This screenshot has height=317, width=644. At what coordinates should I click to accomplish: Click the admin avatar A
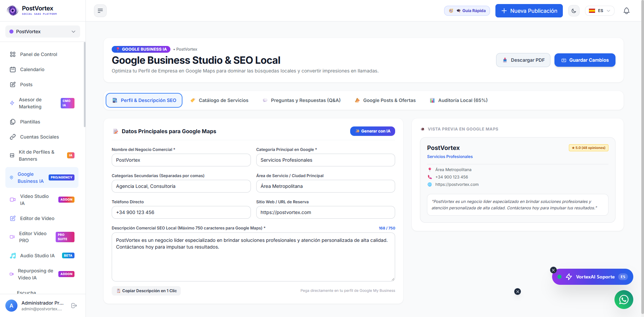click(11, 306)
